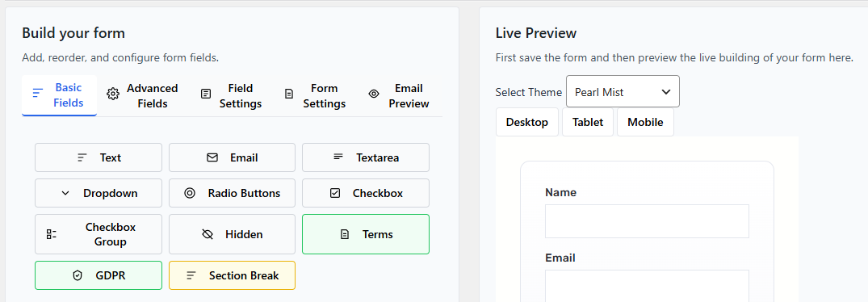Click the Terms document icon
The width and height of the screenshot is (868, 302).
click(x=344, y=234)
